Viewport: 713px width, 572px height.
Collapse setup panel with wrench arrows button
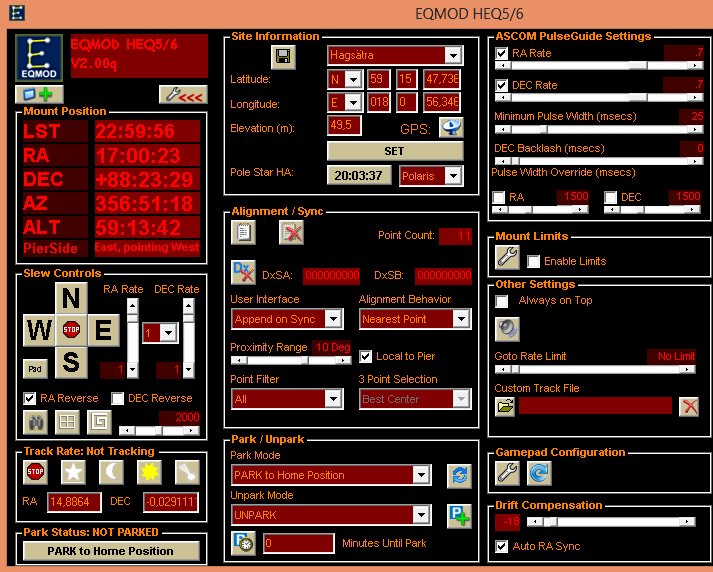183,95
